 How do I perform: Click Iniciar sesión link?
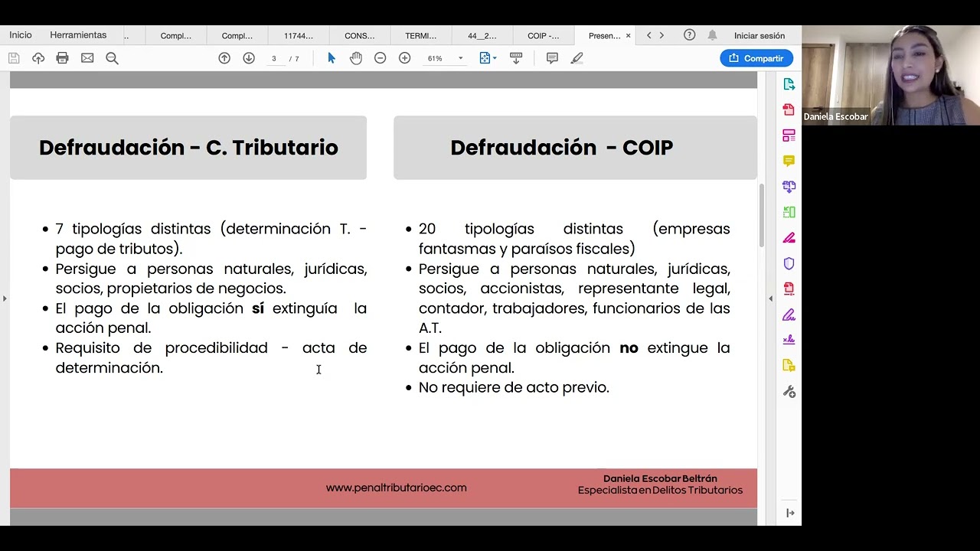(x=759, y=35)
